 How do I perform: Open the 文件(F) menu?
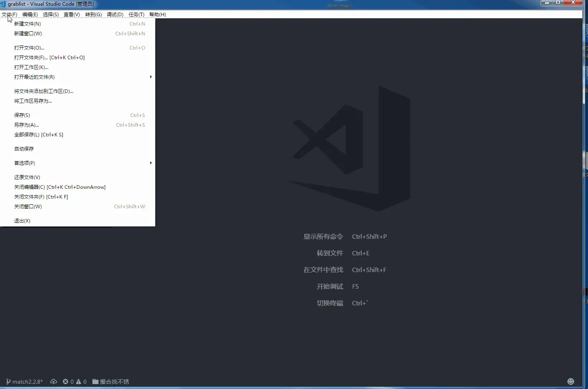[x=9, y=15]
